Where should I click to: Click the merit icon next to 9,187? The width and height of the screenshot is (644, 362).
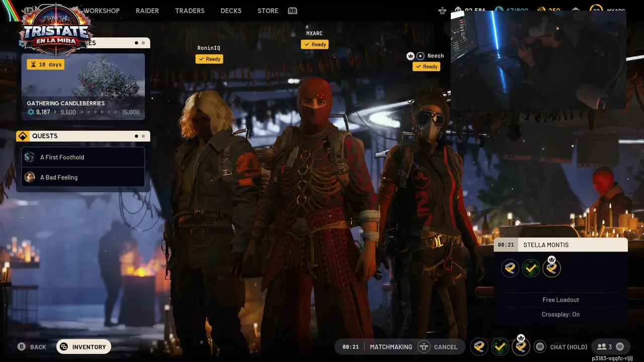pos(31,112)
